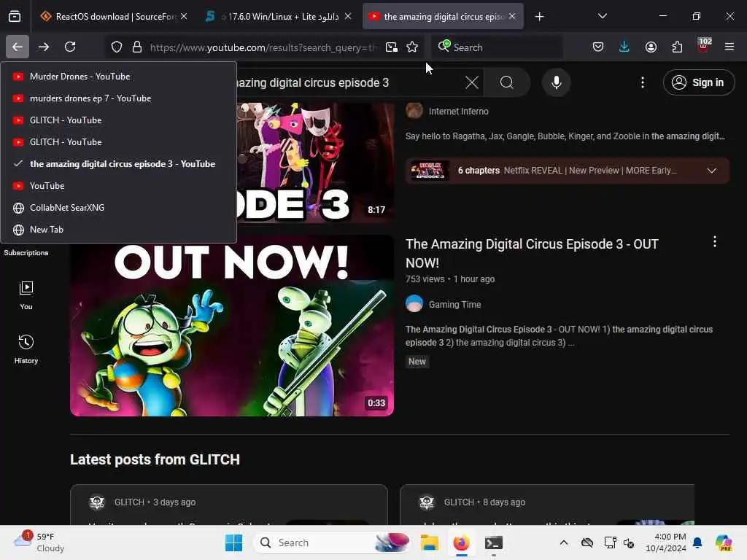Open the Firefox downloads panel
Image resolution: width=747 pixels, height=560 pixels.
(624, 47)
